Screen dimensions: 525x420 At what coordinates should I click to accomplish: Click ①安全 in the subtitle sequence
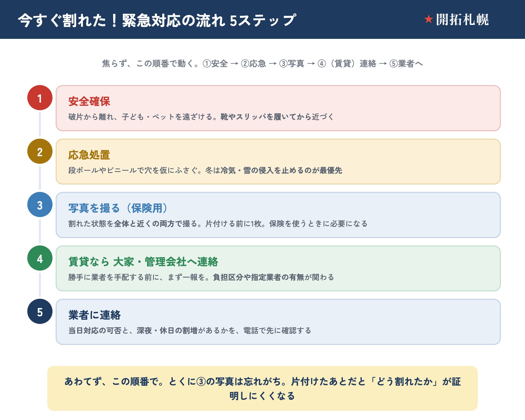[215, 64]
